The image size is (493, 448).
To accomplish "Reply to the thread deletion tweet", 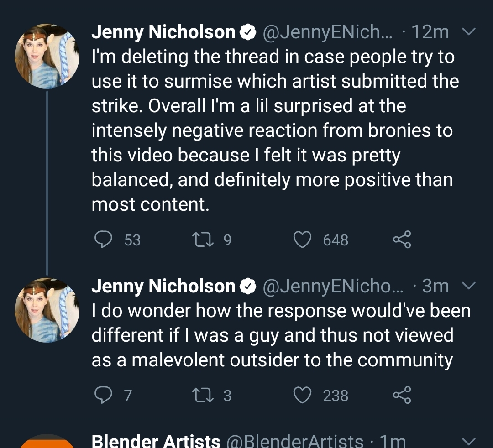I will click(104, 239).
